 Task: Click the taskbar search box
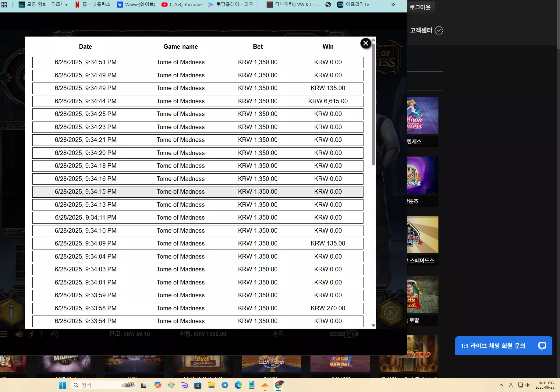coord(104,385)
